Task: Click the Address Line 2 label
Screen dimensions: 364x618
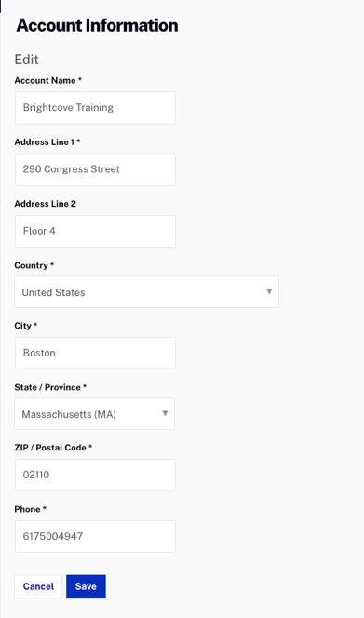Action: [x=46, y=204]
